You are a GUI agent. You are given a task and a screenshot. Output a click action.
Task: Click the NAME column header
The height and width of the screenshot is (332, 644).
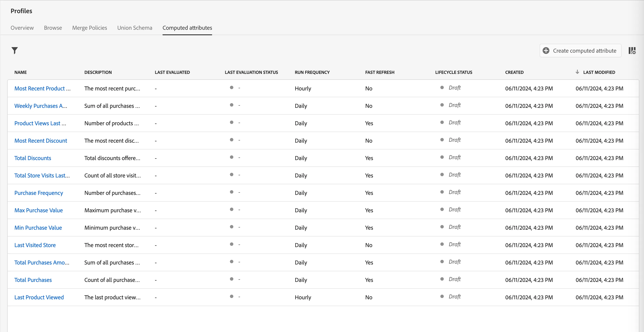pos(21,72)
